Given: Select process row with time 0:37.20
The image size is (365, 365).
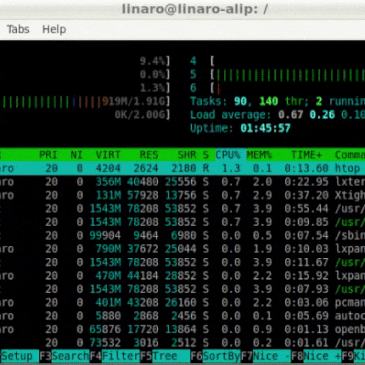Looking at the screenshot, I should click(182, 195).
